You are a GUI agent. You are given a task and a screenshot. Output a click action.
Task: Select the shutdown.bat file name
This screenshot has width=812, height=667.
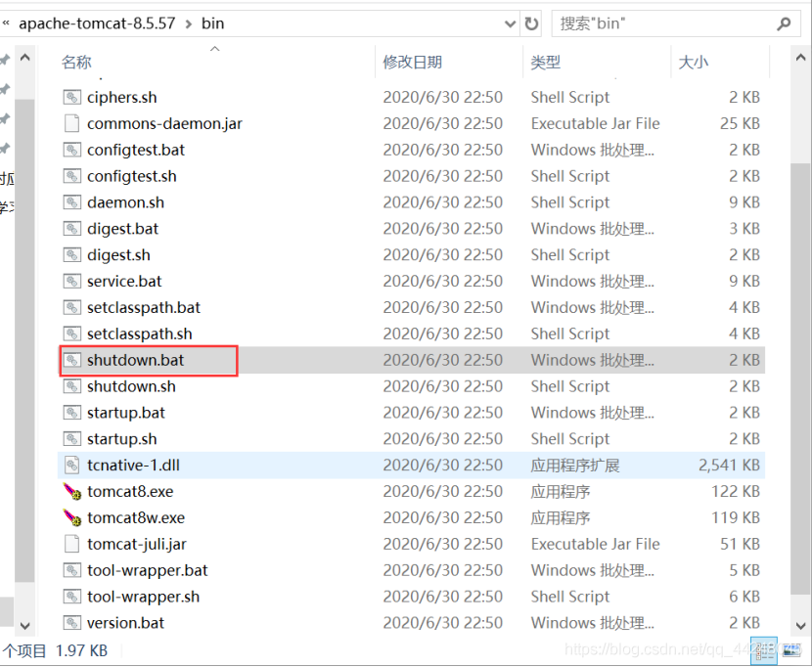click(x=135, y=360)
